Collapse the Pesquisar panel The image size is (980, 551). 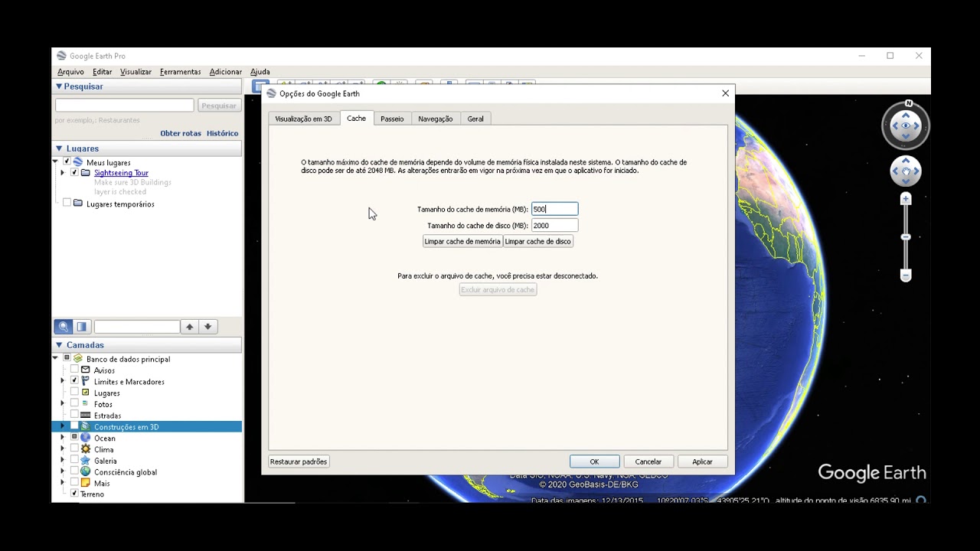click(x=59, y=86)
